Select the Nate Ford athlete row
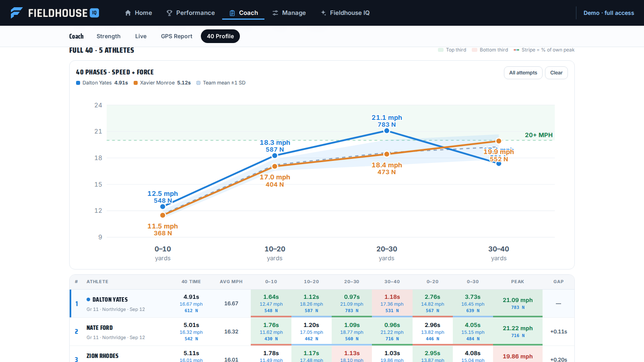The height and width of the screenshot is (362, 644). [322, 332]
